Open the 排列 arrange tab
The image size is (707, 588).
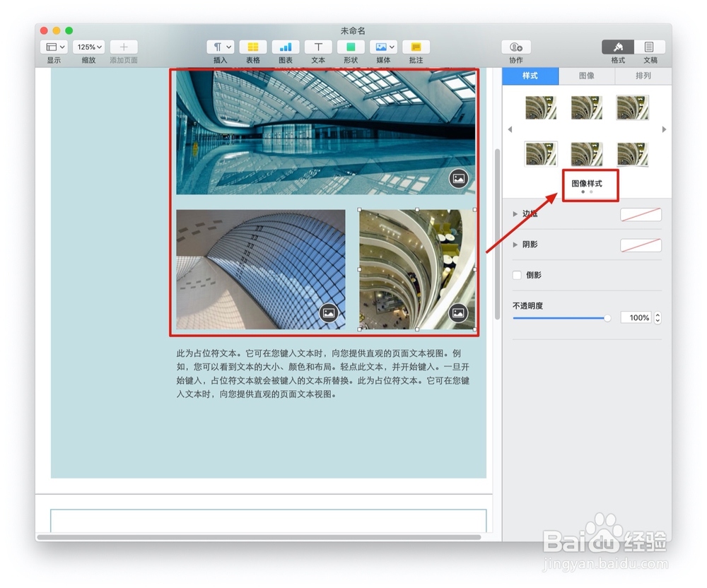[x=642, y=76]
